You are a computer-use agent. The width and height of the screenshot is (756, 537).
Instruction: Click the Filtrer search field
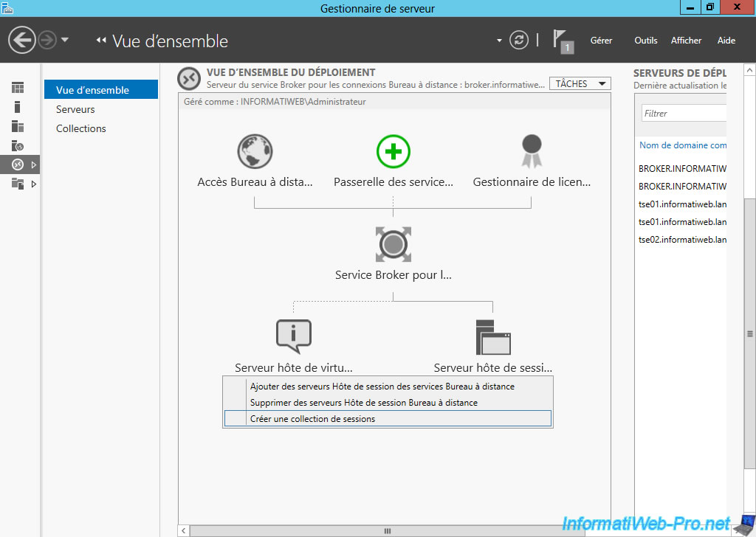tap(683, 114)
